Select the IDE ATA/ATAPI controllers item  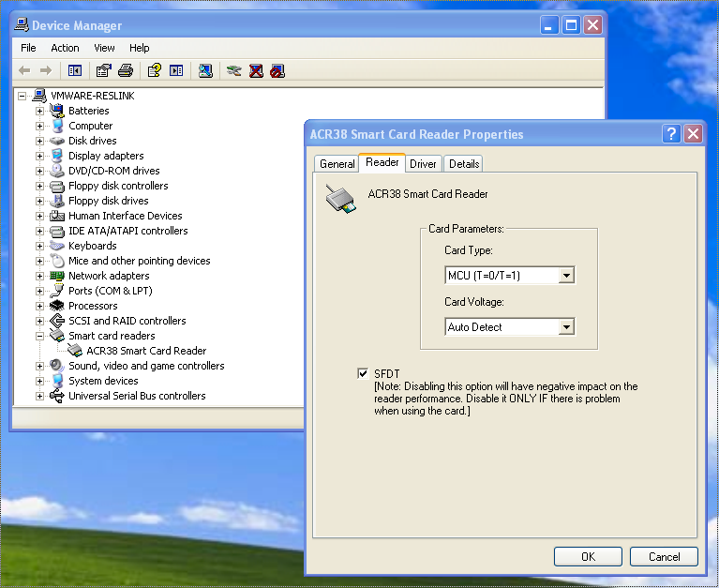tap(127, 231)
